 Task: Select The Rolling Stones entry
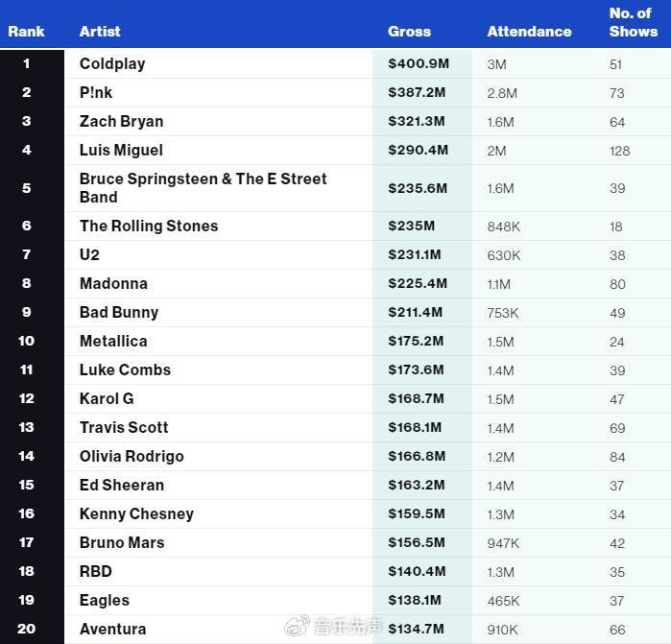(149, 226)
